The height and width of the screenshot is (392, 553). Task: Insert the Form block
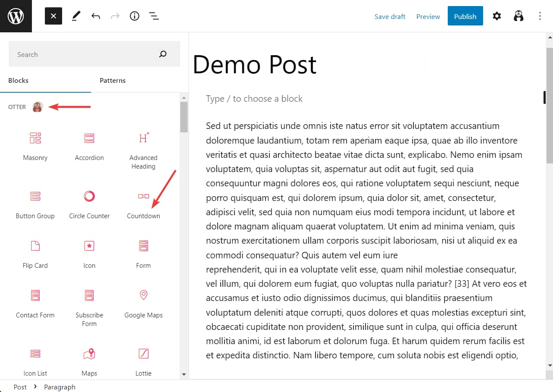(x=143, y=254)
